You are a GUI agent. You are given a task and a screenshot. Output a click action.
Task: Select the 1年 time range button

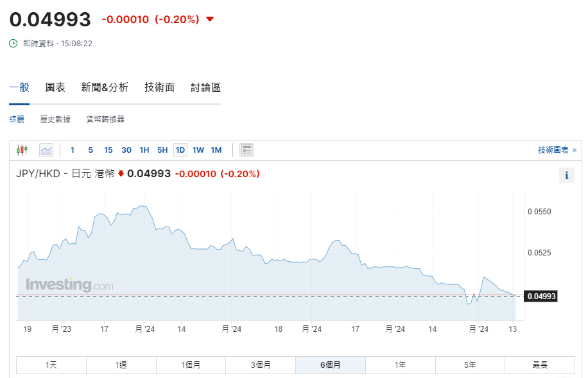400,365
